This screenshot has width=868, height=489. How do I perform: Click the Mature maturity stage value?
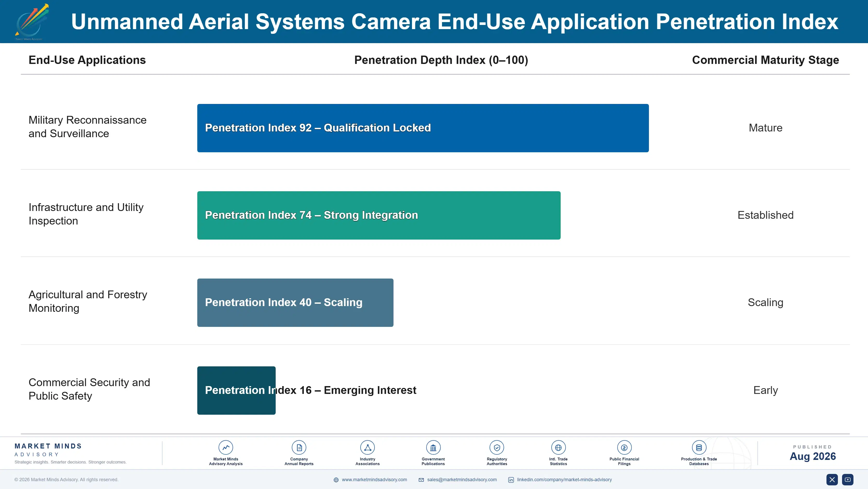coord(765,128)
